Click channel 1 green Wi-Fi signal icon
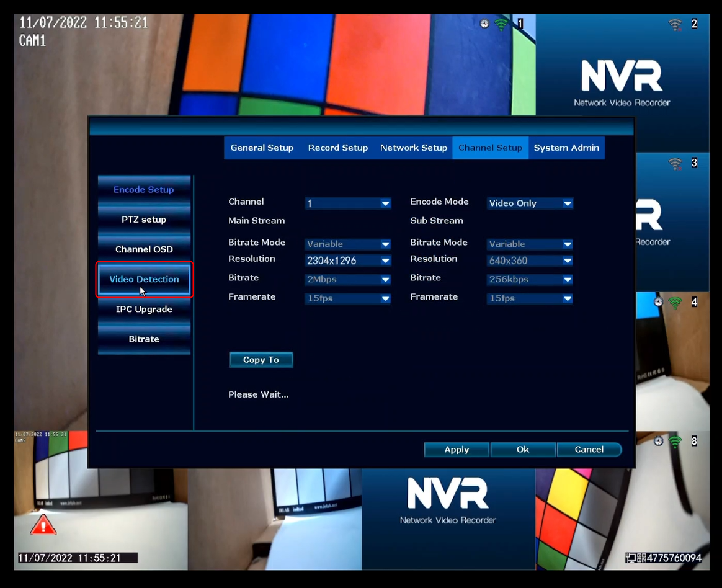 pyautogui.click(x=501, y=24)
